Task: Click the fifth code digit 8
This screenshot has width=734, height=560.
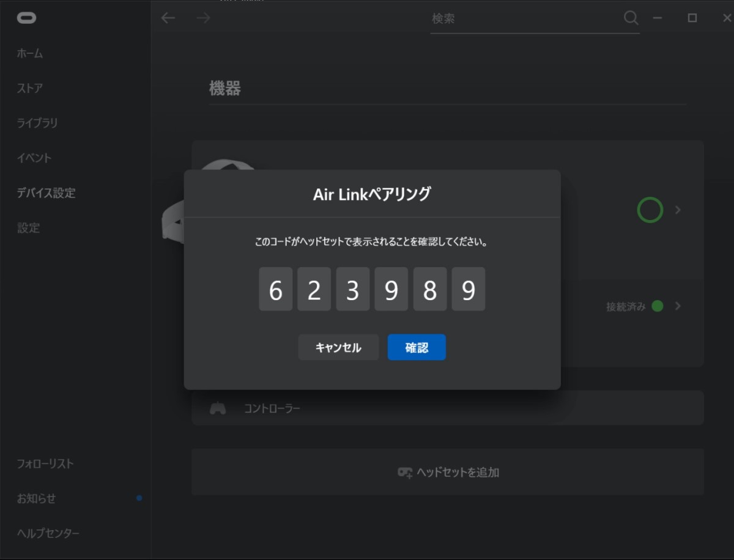Action: (x=430, y=289)
